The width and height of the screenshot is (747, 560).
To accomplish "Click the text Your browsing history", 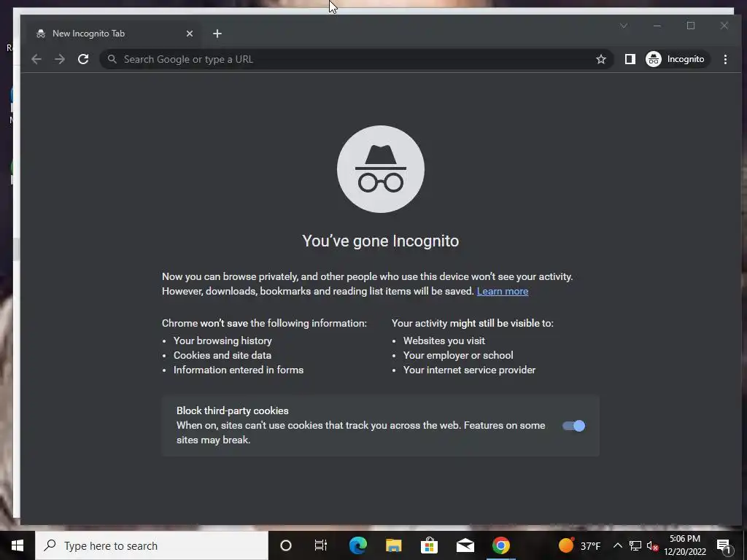I will [x=222, y=341].
